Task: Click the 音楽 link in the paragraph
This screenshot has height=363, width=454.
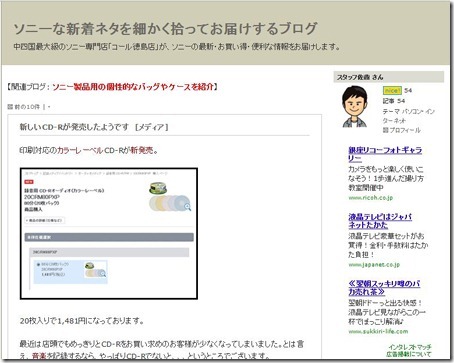Action: coord(39,356)
